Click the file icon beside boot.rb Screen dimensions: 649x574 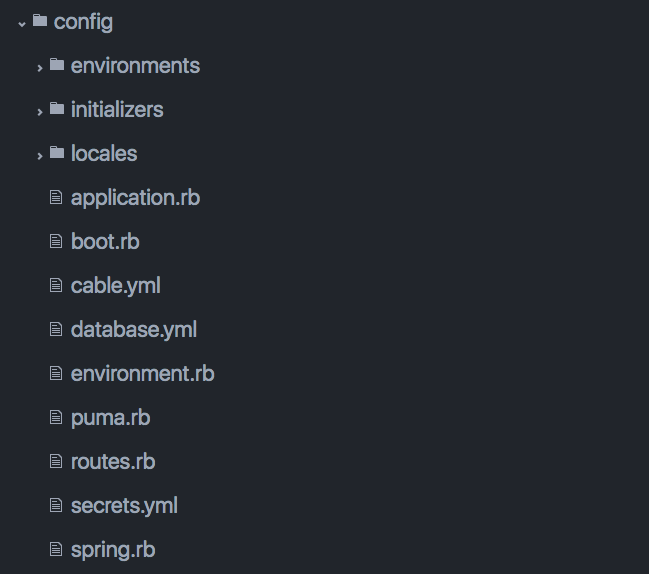pos(56,241)
